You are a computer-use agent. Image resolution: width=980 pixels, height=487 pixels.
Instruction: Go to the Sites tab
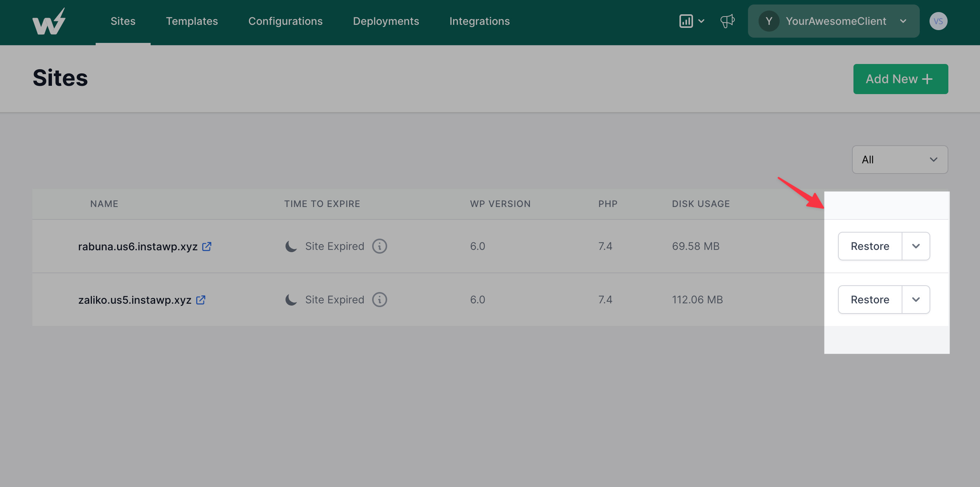[x=123, y=21]
